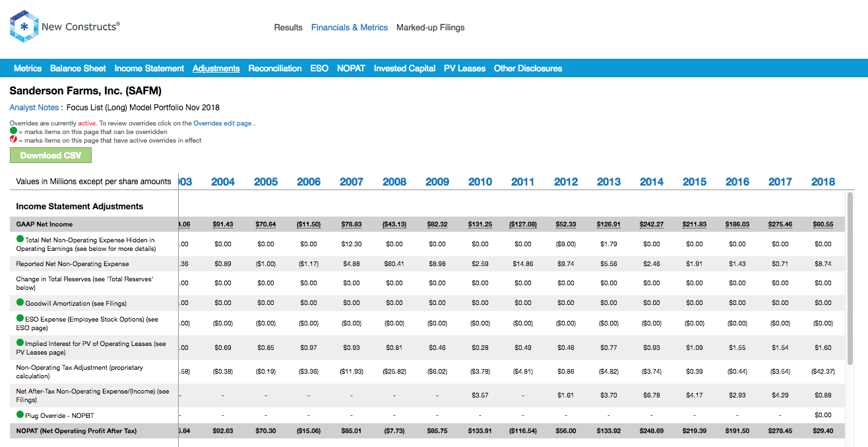Click the New Constructs hexagon logo

coord(24,27)
